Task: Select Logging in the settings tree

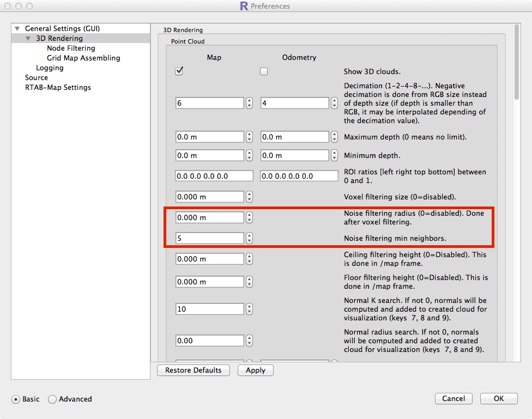Action: [50, 68]
